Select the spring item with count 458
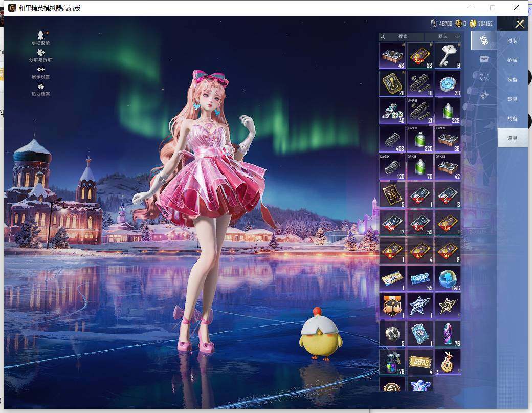 392,139
